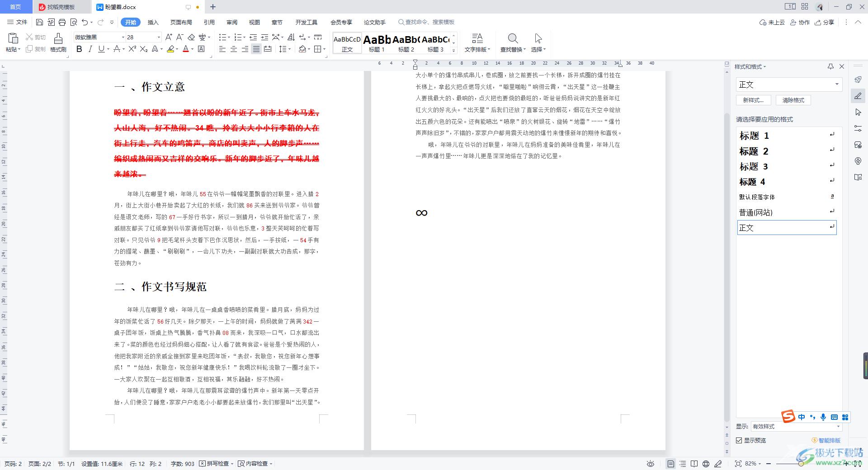868x470 pixels.
Task: Center the paragraph with the center-align icon
Action: (234, 49)
